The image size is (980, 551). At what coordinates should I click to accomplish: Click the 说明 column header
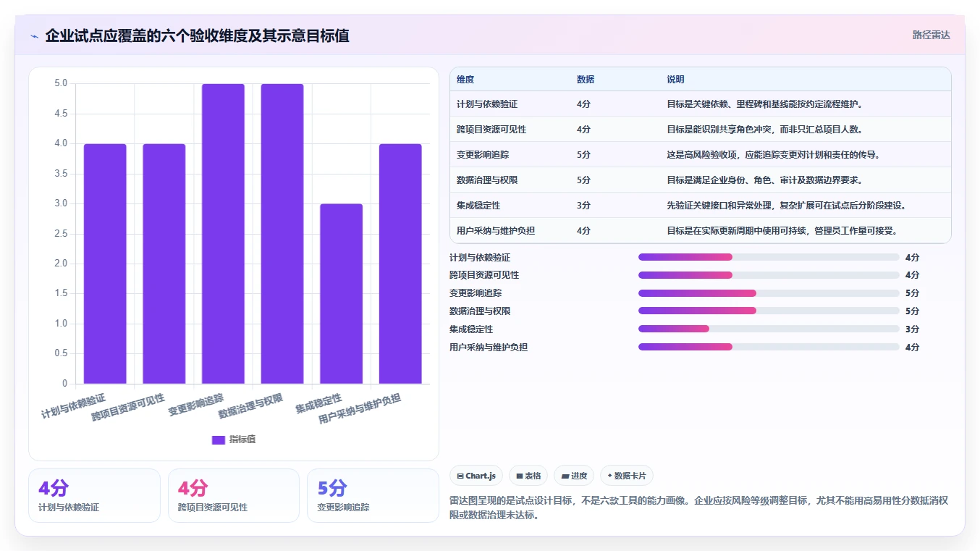(x=675, y=80)
